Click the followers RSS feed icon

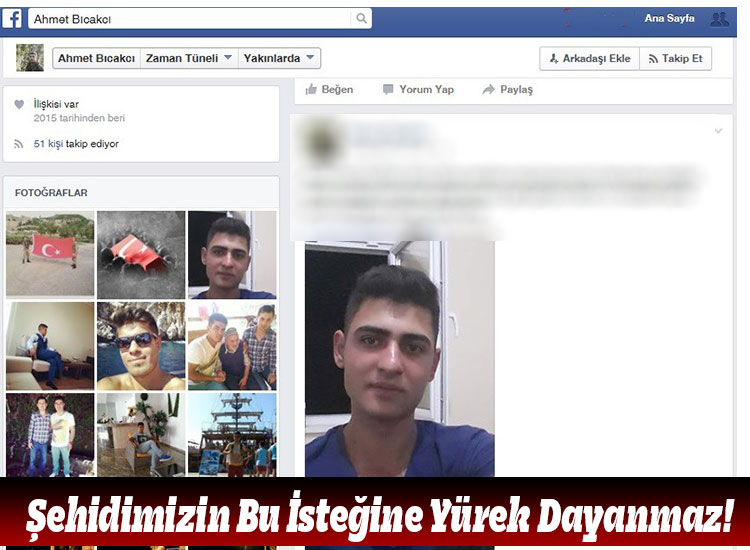tap(19, 144)
